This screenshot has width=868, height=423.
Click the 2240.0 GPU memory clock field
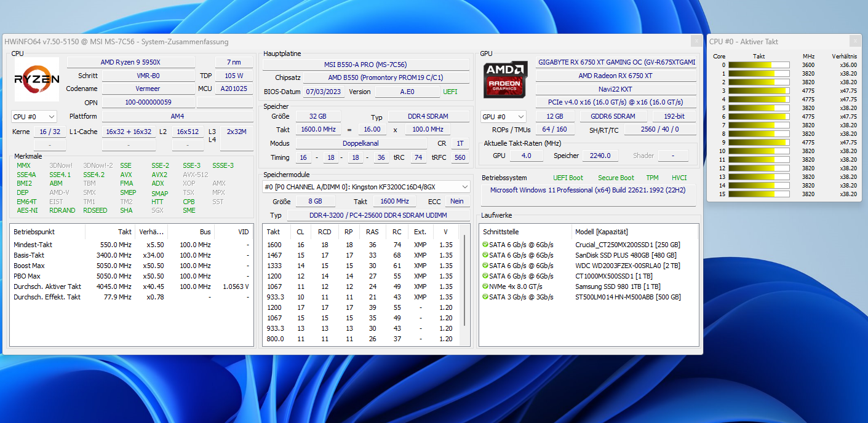click(600, 156)
